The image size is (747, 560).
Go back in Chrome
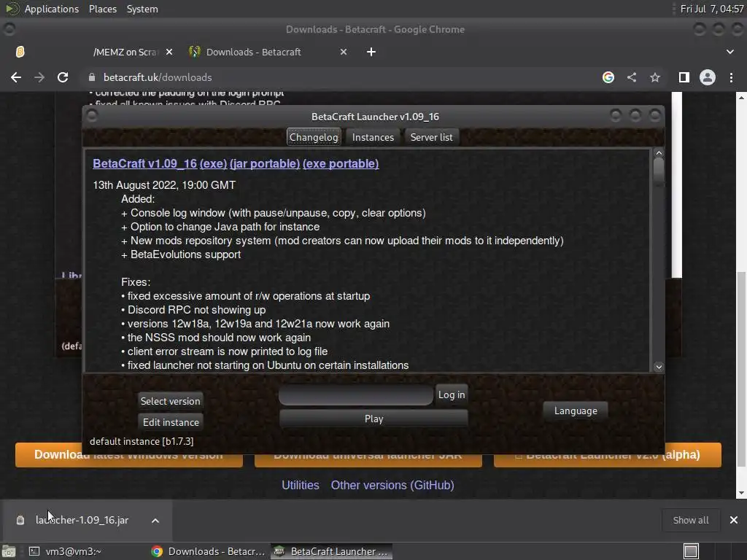point(16,77)
